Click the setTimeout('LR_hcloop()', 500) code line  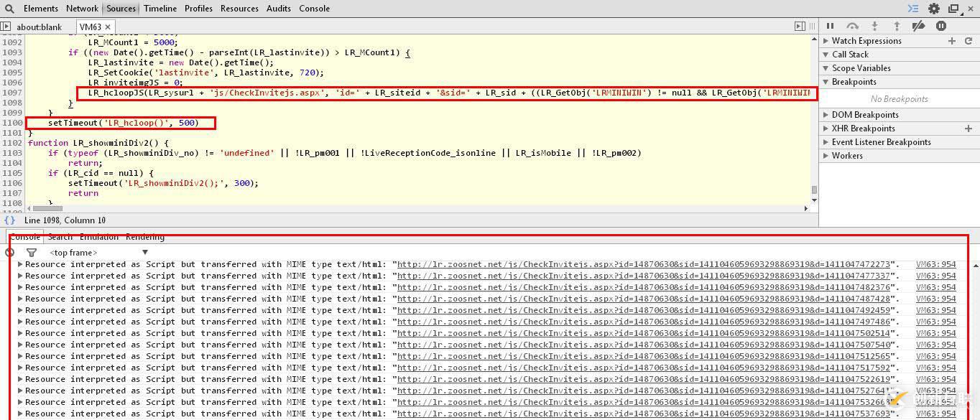click(123, 123)
